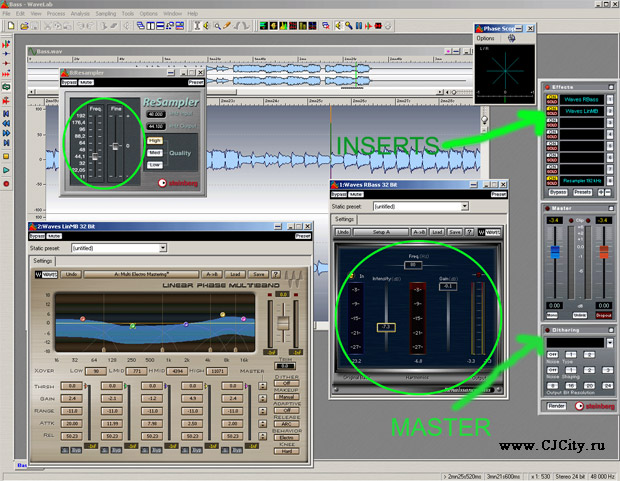The image size is (620, 481).
Task: Open Preset menu in Waves RBass window
Action: (x=499, y=194)
